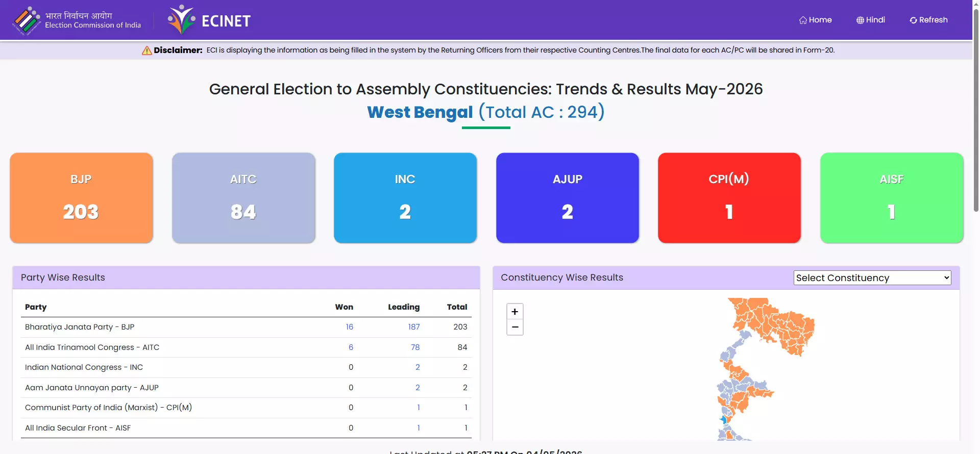Screen dimensions: 980x454
Task: Click 'Bharatiya Janata Party - BJP' row text
Action: (80, 327)
